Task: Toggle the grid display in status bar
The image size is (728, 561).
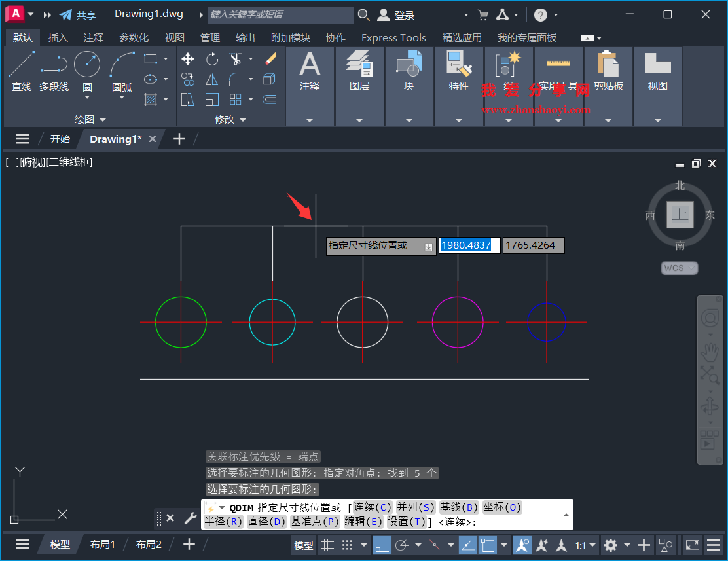Action: tap(326, 545)
